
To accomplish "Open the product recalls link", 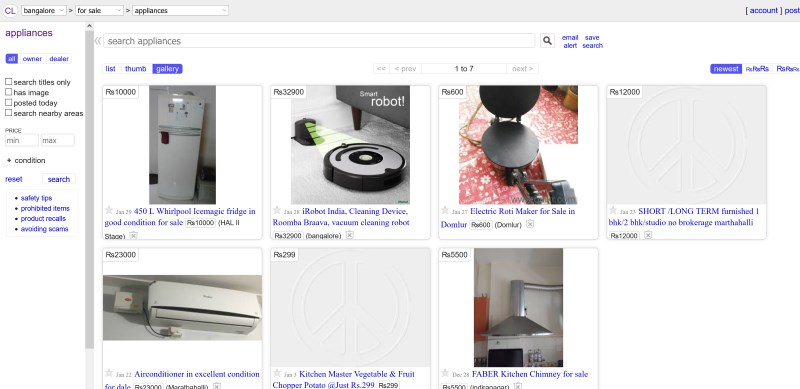I will click(43, 218).
